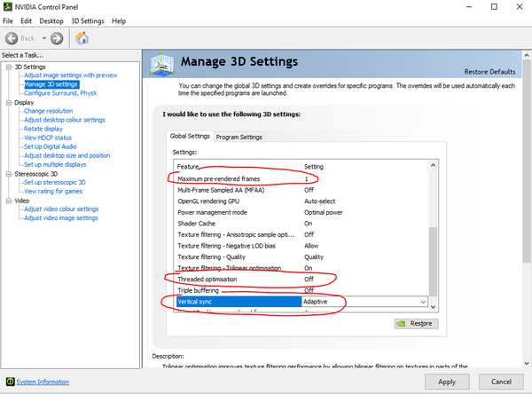Select Texture filtering - Quality row
532x394 pixels.
(301, 257)
